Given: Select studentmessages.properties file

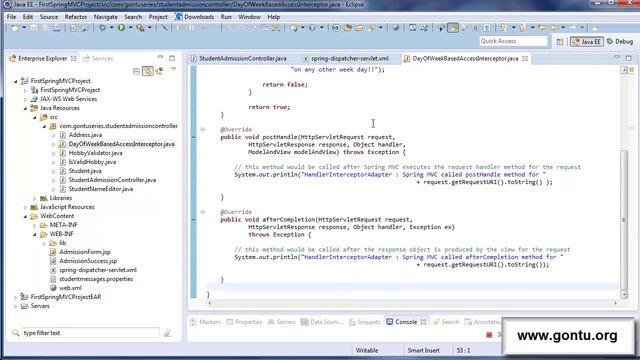Looking at the screenshot, I should click(x=96, y=279).
